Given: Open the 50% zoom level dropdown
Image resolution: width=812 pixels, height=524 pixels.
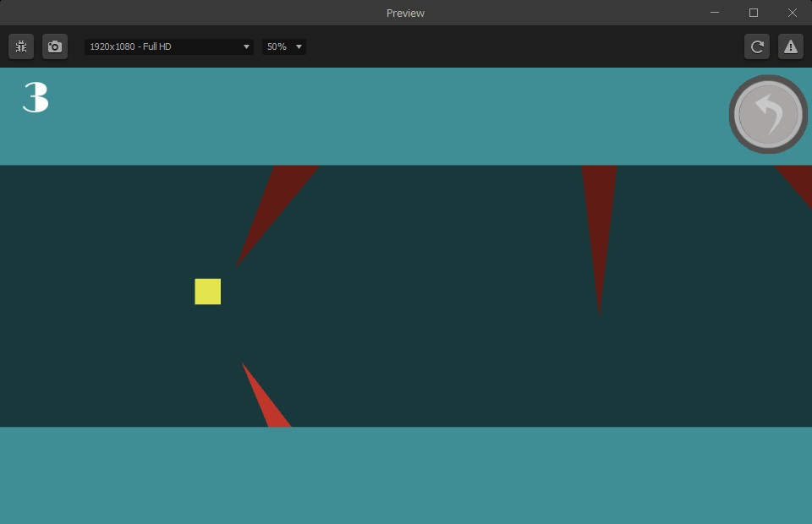Looking at the screenshot, I should [284, 46].
